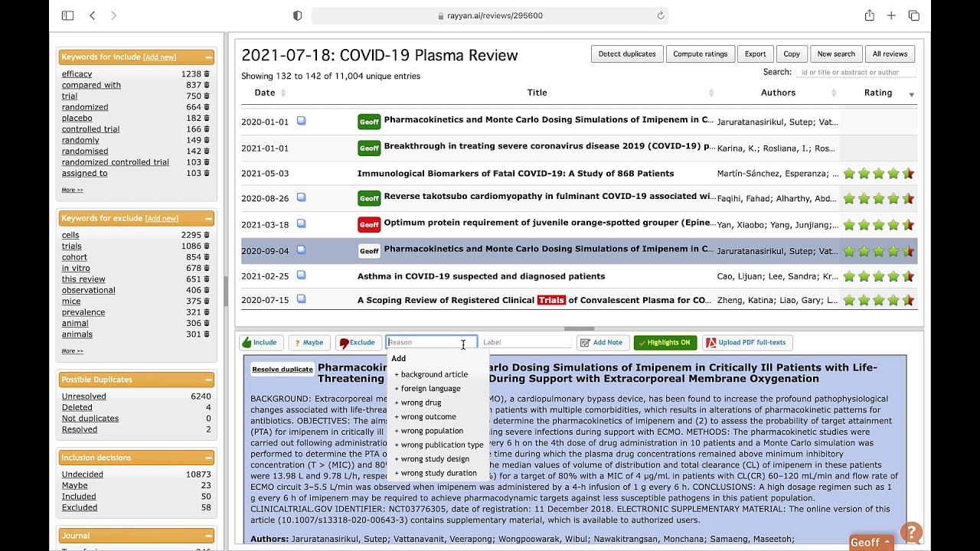Reload the page with the refresh icon
The height and width of the screenshot is (551, 980).
[661, 15]
